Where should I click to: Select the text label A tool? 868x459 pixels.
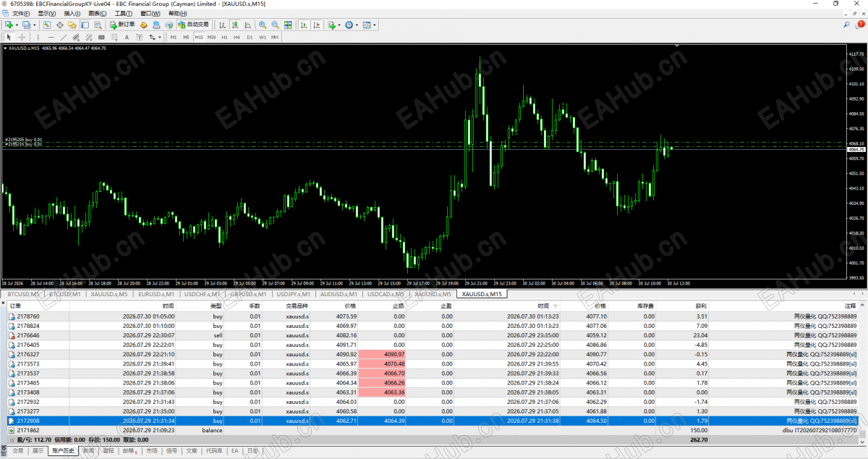[x=127, y=37]
